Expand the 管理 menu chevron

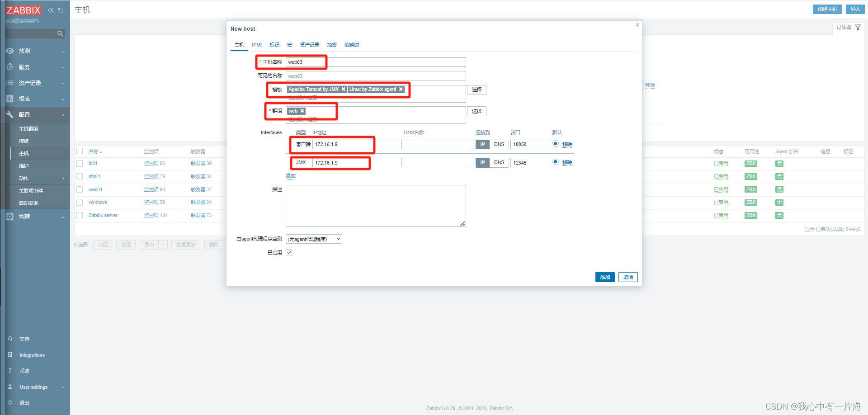point(63,217)
